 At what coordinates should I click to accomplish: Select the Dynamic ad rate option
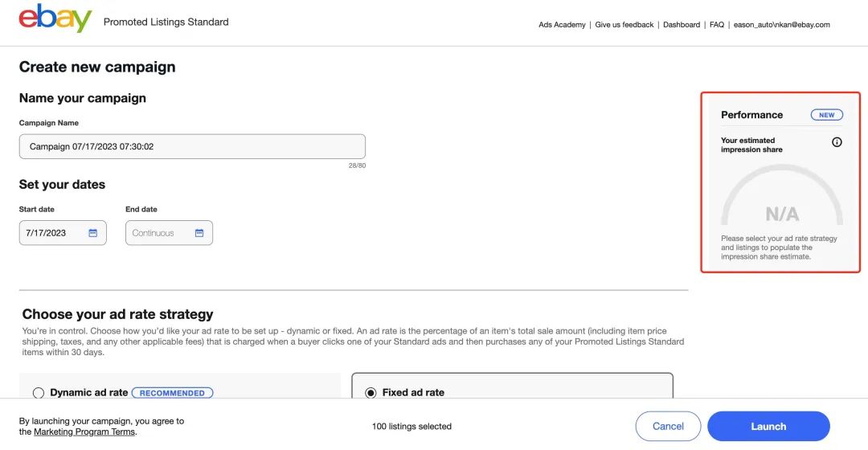39,393
